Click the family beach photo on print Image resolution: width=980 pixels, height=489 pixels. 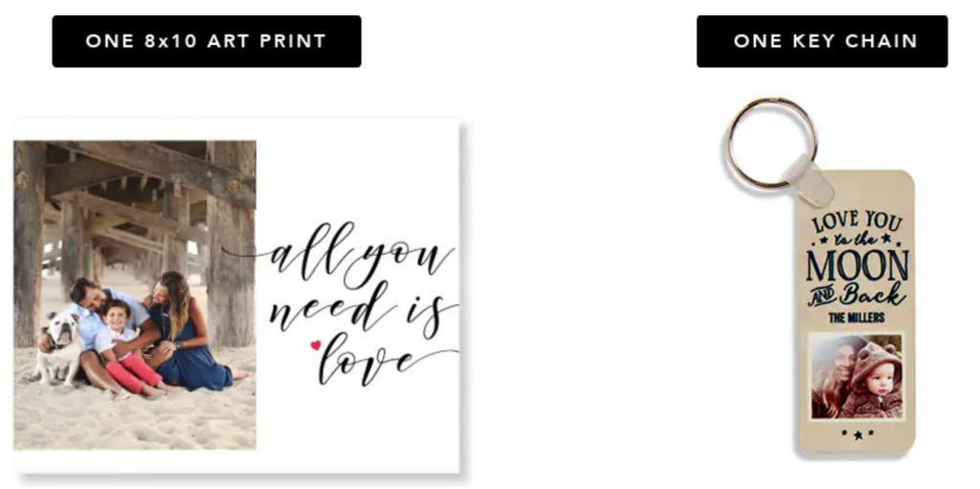click(x=134, y=295)
